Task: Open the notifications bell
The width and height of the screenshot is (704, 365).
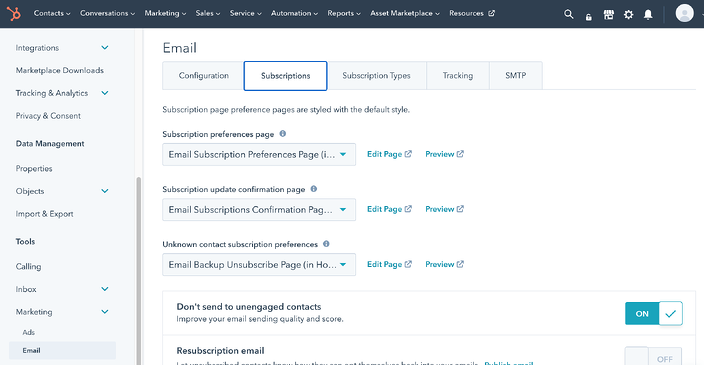Action: [648, 14]
